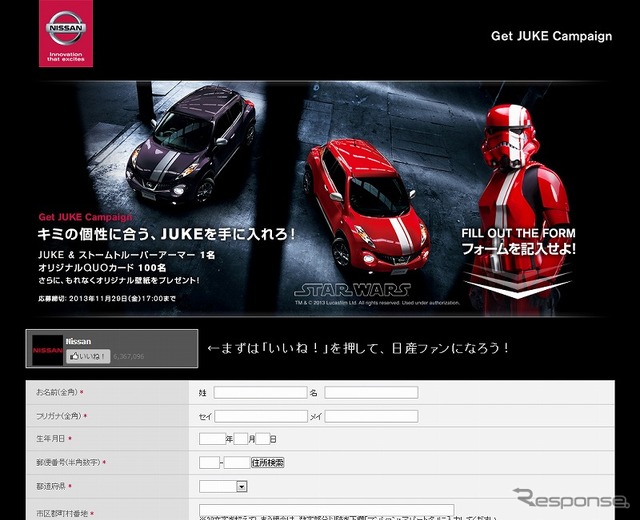Focus the 名 first name field
The width and height of the screenshot is (640, 520).
coord(371,393)
